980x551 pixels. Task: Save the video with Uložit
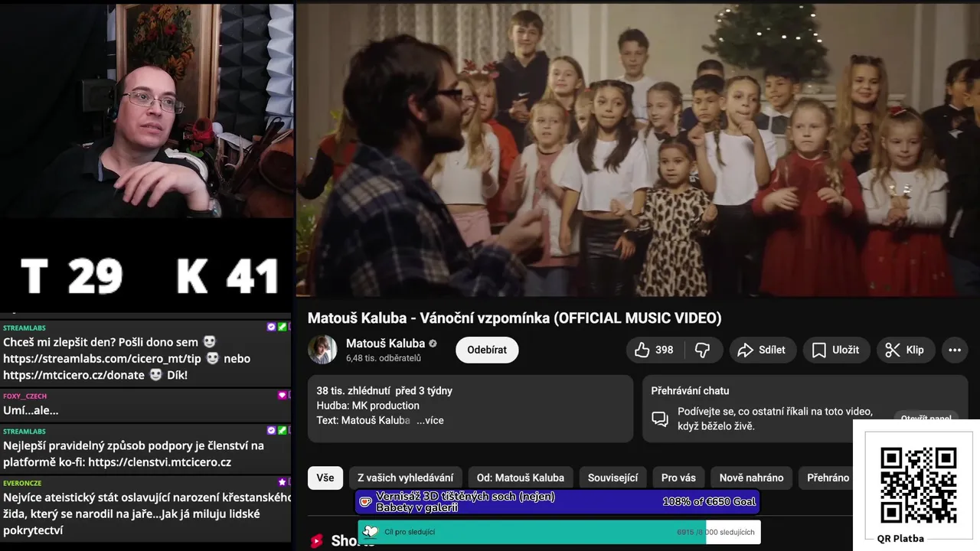pos(835,350)
